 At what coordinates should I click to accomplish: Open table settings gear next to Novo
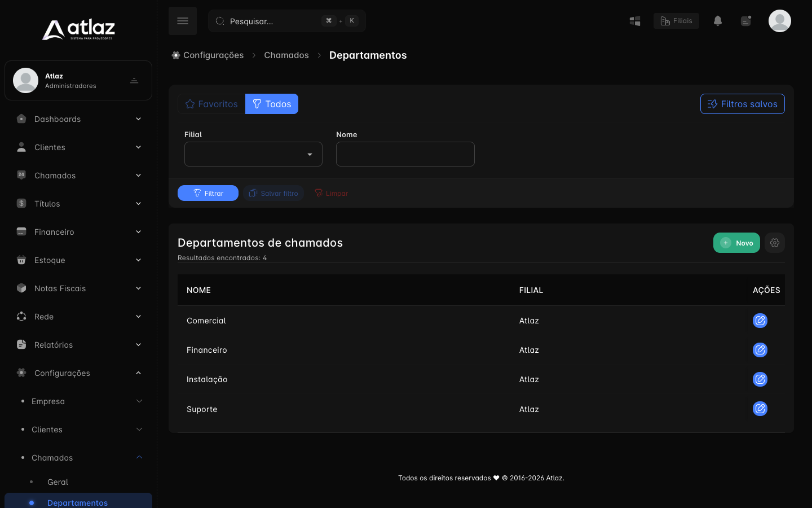coord(775,243)
